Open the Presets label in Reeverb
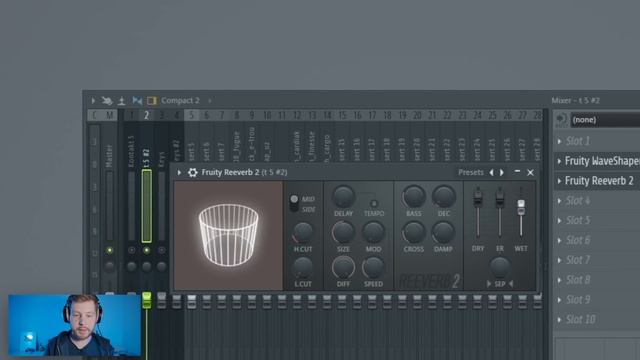 click(471, 173)
